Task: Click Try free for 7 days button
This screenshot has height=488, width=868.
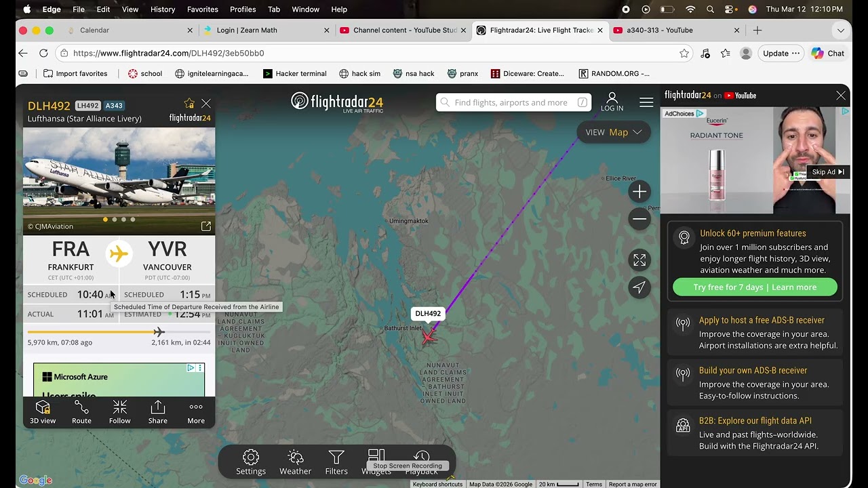Action: 755,287
